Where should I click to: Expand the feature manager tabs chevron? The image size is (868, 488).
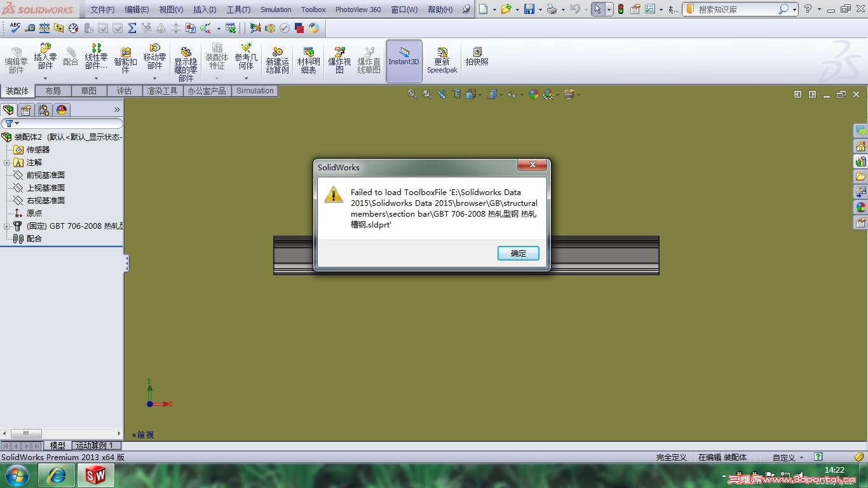coord(117,110)
